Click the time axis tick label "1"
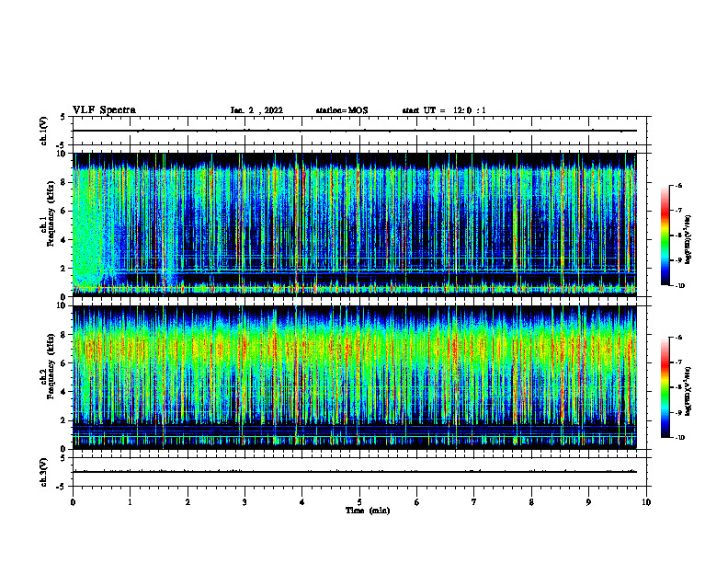728x563 pixels. coord(130,502)
